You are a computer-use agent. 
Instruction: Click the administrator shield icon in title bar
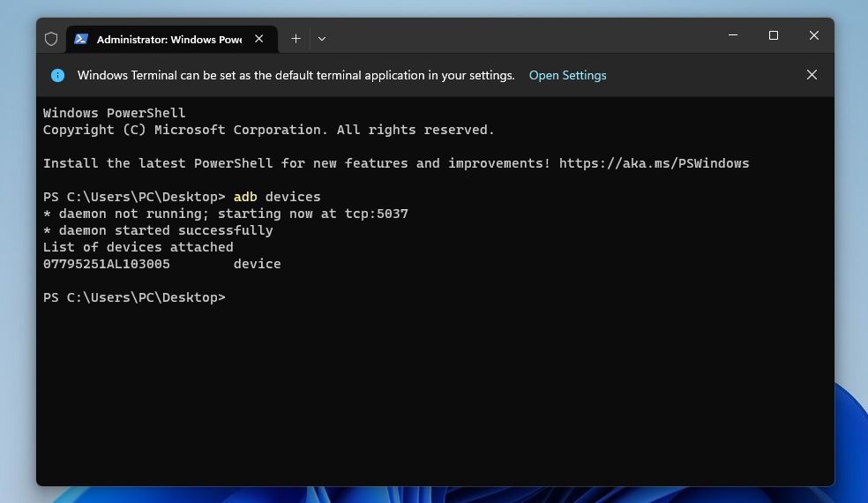(x=51, y=39)
